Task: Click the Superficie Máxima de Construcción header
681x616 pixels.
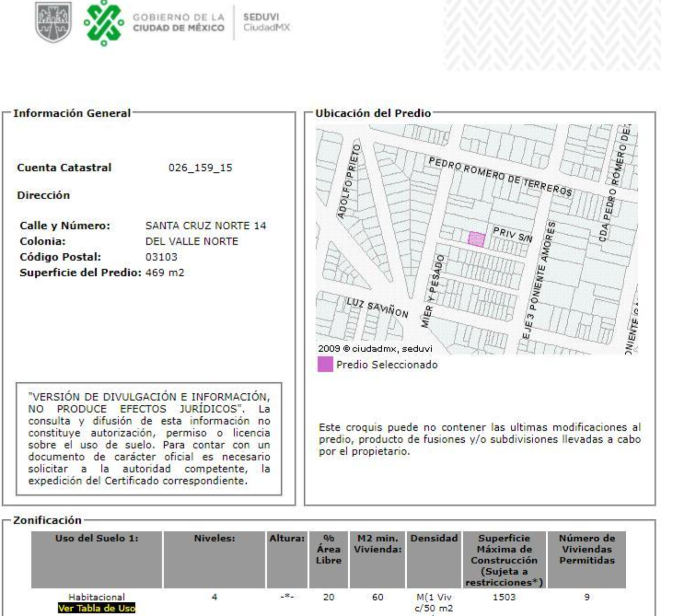Action: 504,560
